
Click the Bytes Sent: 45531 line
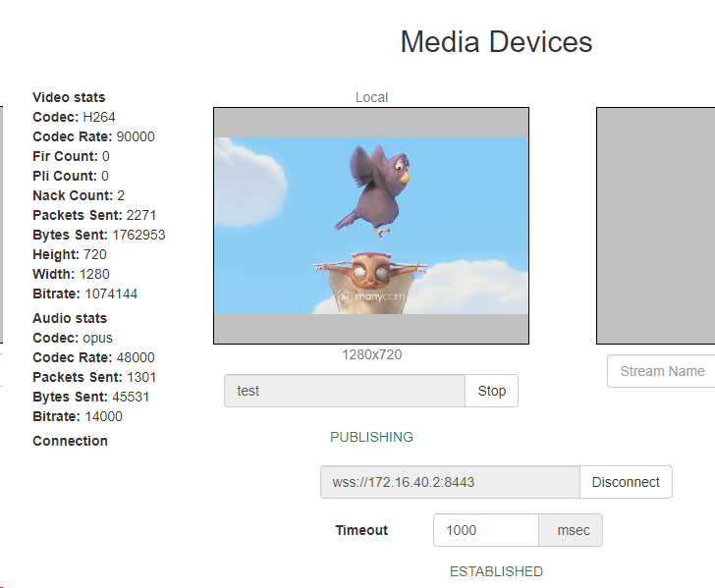coord(90,397)
